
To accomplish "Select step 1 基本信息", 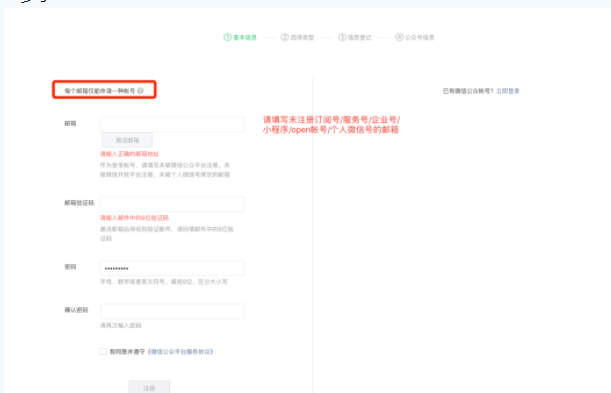I will pyautogui.click(x=240, y=37).
